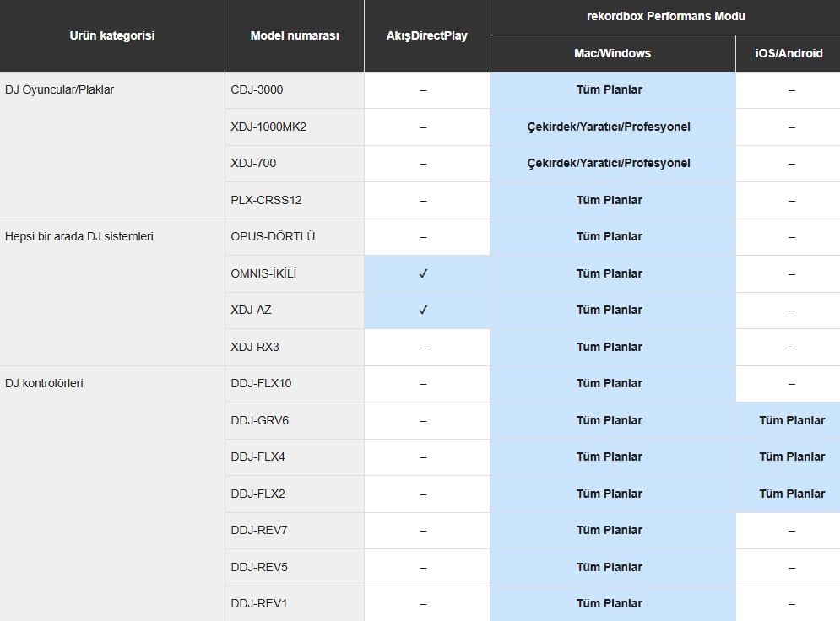Select the Ürün kategorisi column header
The image size is (840, 621).
[x=112, y=36]
